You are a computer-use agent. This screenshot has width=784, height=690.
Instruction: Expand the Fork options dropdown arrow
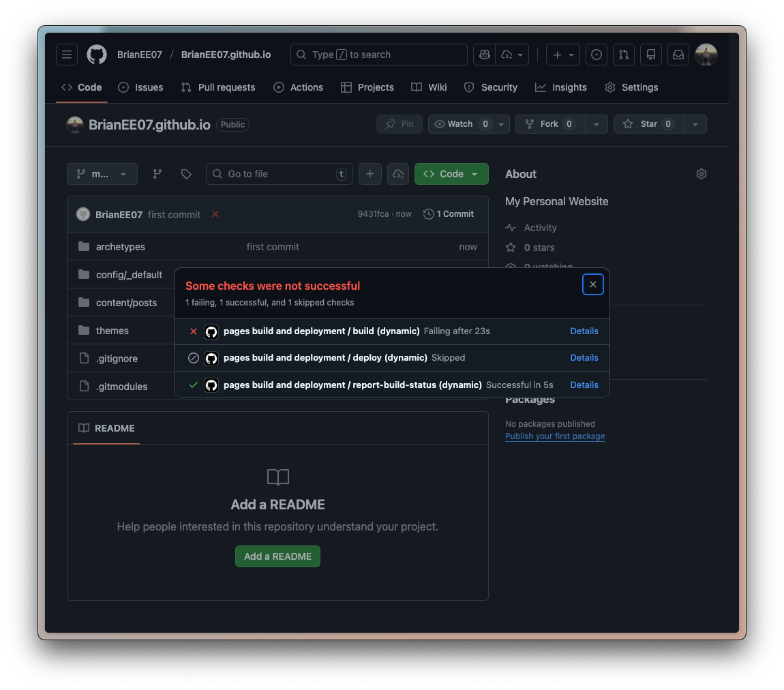[597, 124]
